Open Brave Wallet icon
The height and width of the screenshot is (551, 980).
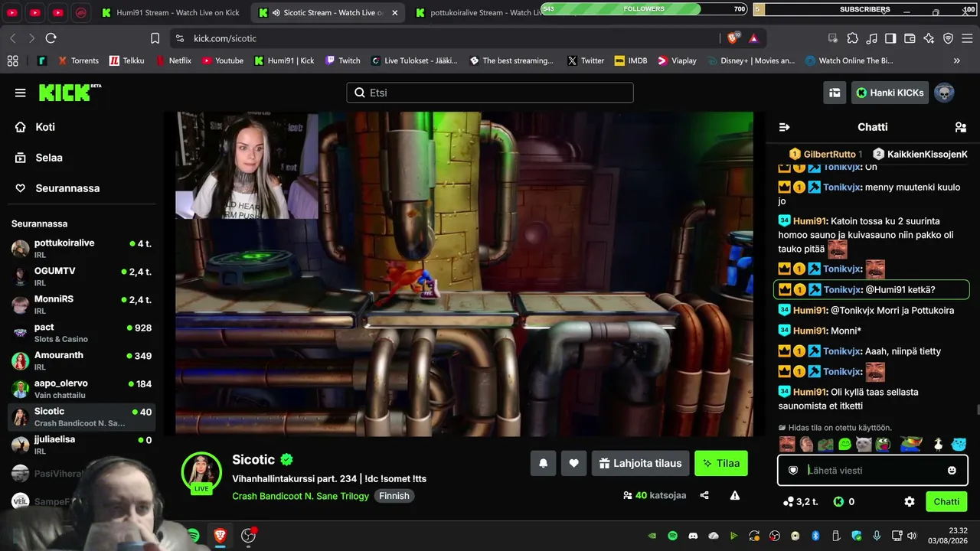[910, 38]
